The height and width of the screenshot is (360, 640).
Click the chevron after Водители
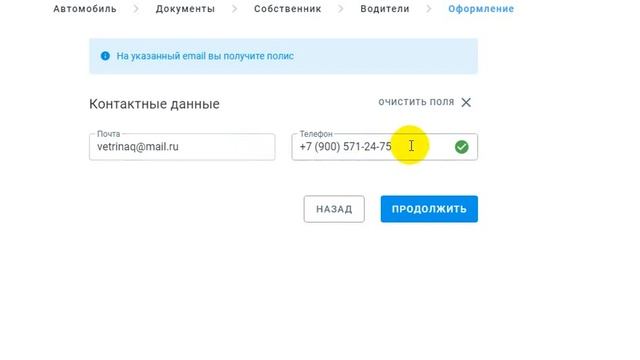point(429,9)
